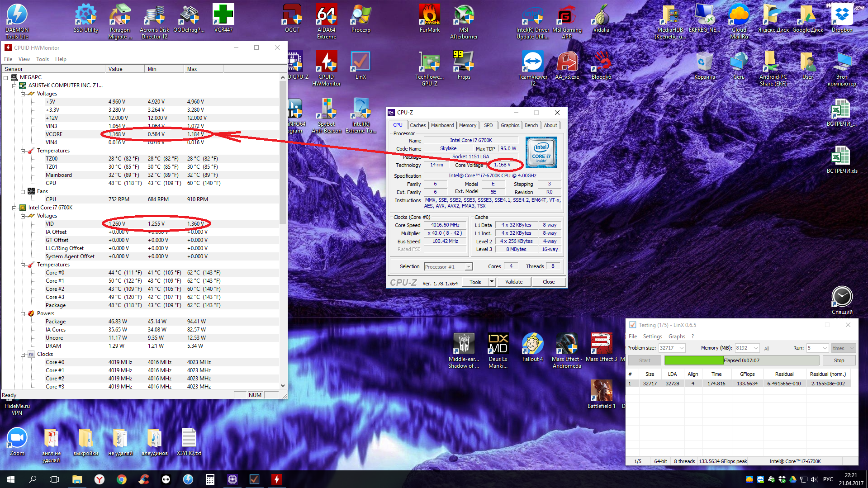Click All memory button in LinX

coord(767,348)
